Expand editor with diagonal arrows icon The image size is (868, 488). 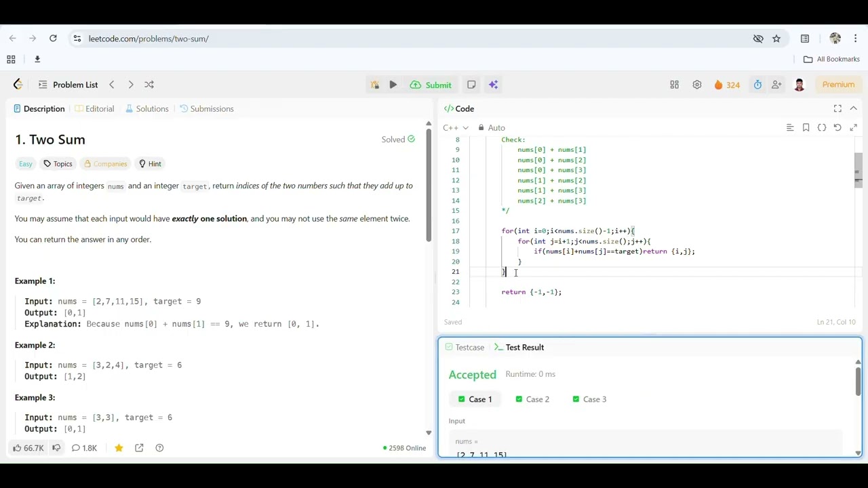coord(854,127)
